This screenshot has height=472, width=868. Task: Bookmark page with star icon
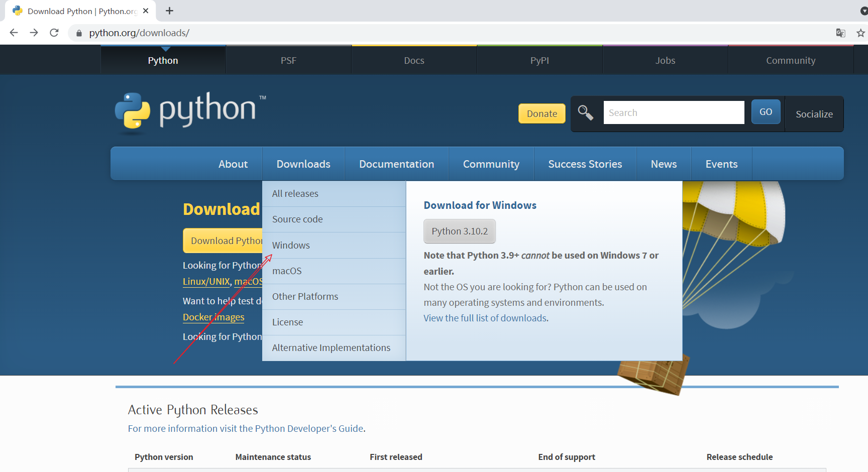[860, 33]
